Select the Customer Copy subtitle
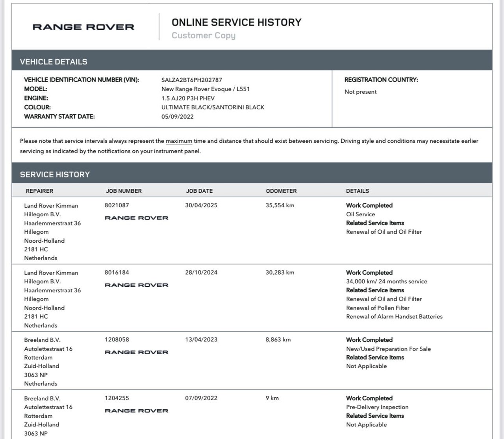This screenshot has width=504, height=439. 204,35
